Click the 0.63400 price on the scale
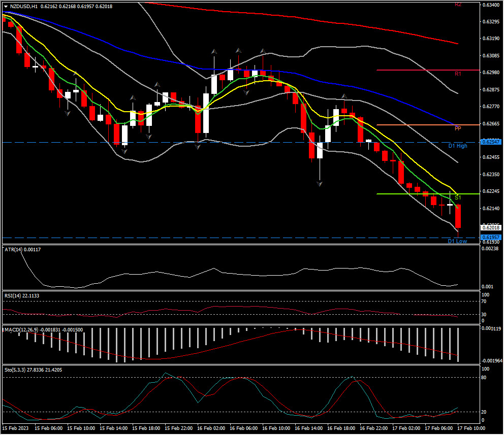The height and width of the screenshot is (435, 504). point(491,5)
